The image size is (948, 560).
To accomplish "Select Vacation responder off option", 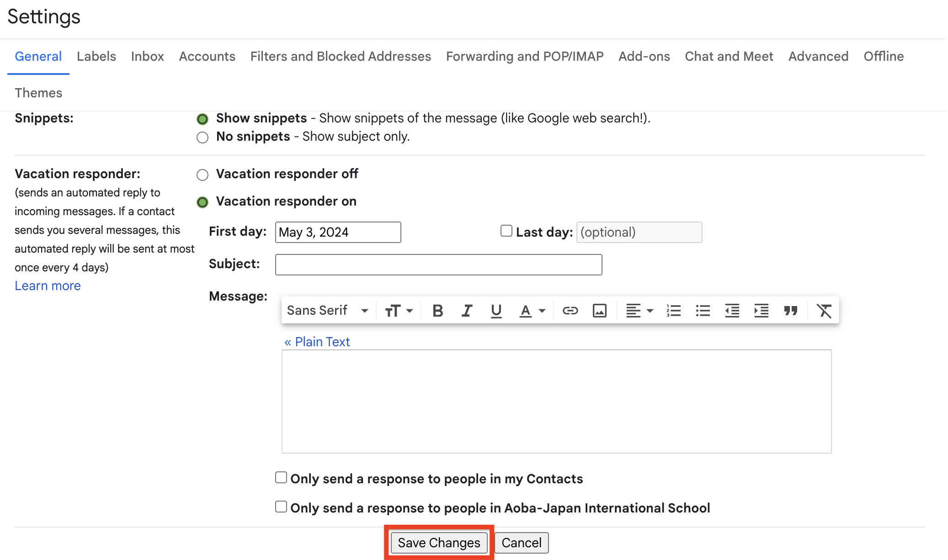I will (202, 174).
